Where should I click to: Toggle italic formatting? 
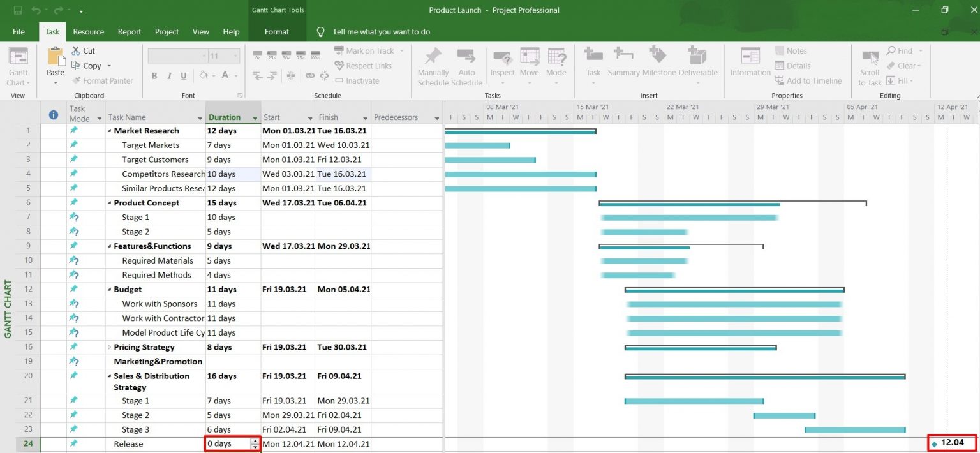169,76
